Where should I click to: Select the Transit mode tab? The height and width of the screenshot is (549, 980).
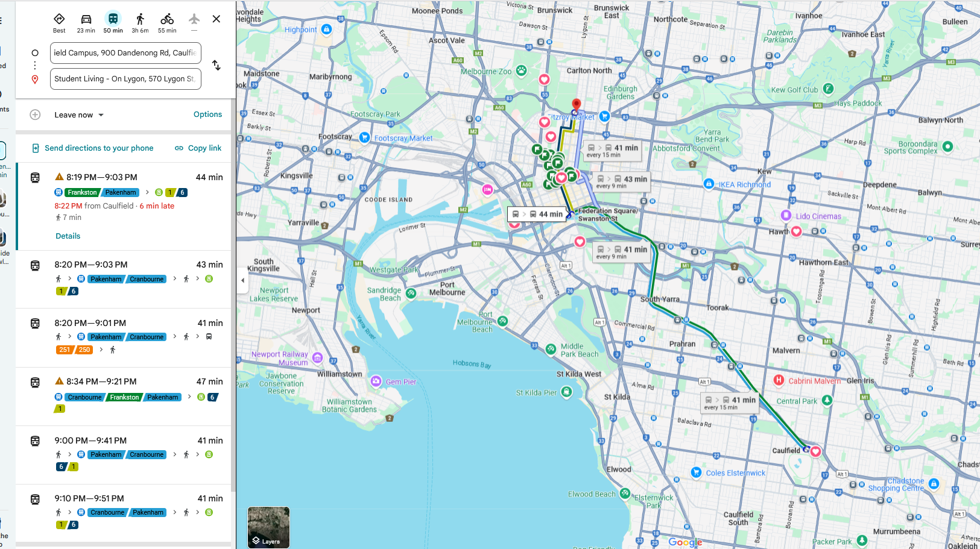(113, 23)
